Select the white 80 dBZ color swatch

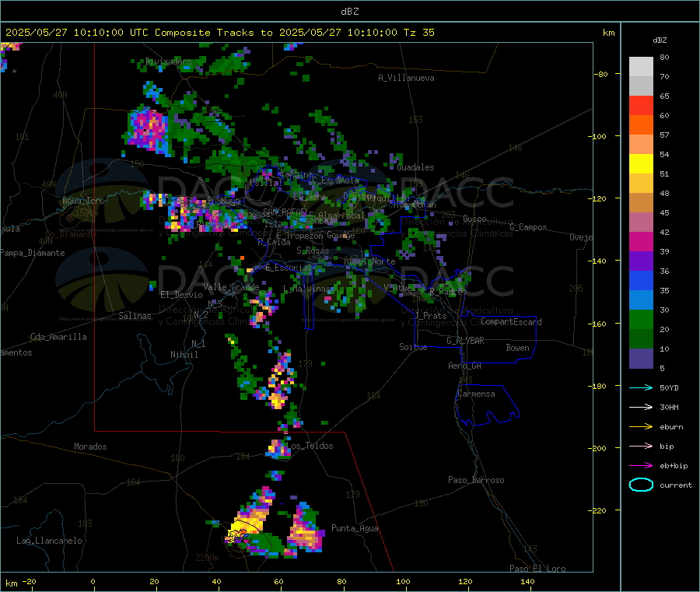tap(641, 67)
